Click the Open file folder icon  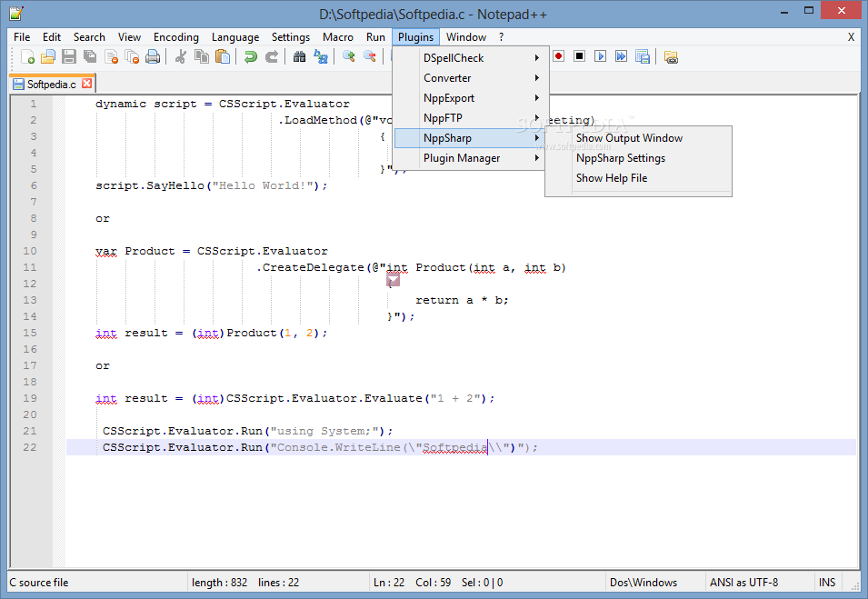48,56
